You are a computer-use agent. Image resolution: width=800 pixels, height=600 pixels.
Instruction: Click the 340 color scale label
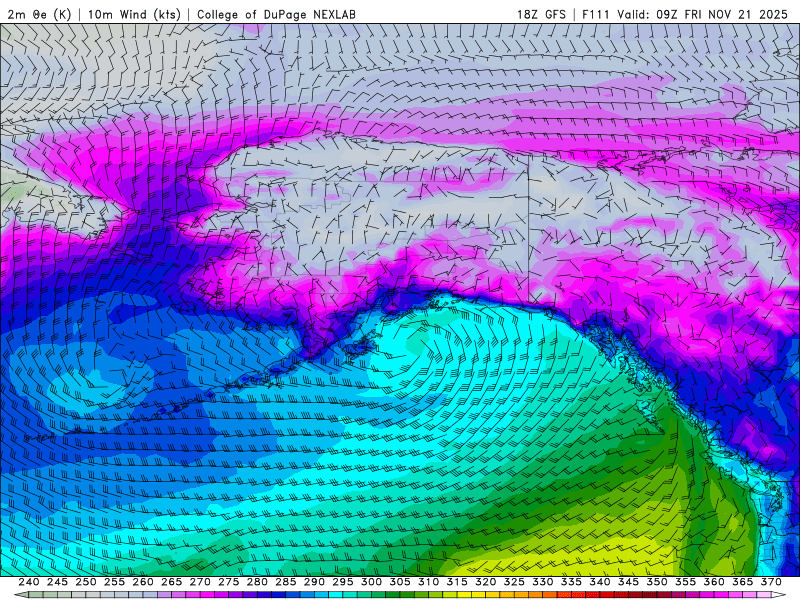click(600, 582)
